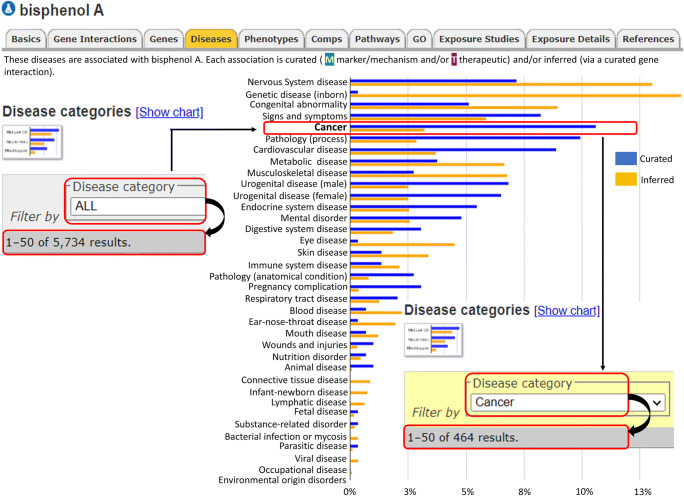Click the Genetic disease (inborn) label
Screen dimensions: 684x496
[296, 94]
